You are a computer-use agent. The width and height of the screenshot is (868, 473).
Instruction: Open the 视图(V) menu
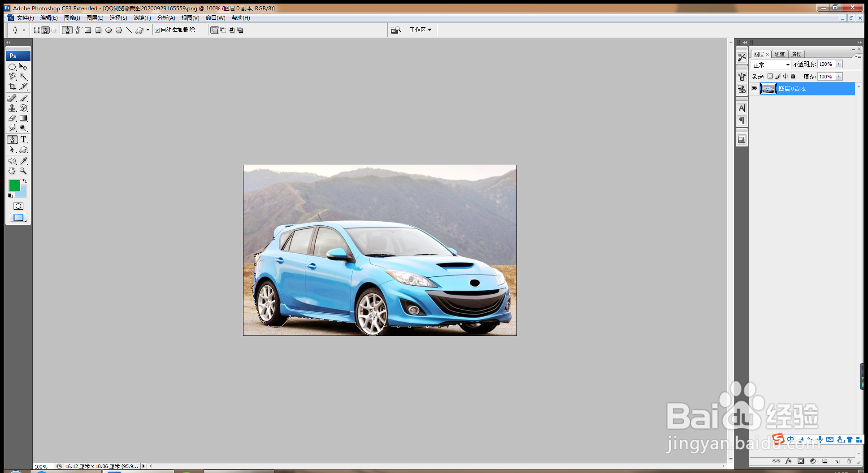point(191,18)
